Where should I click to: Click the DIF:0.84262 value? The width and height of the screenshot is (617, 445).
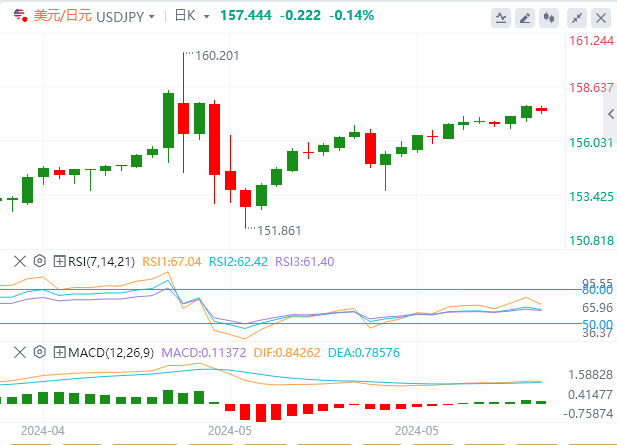[287, 353]
